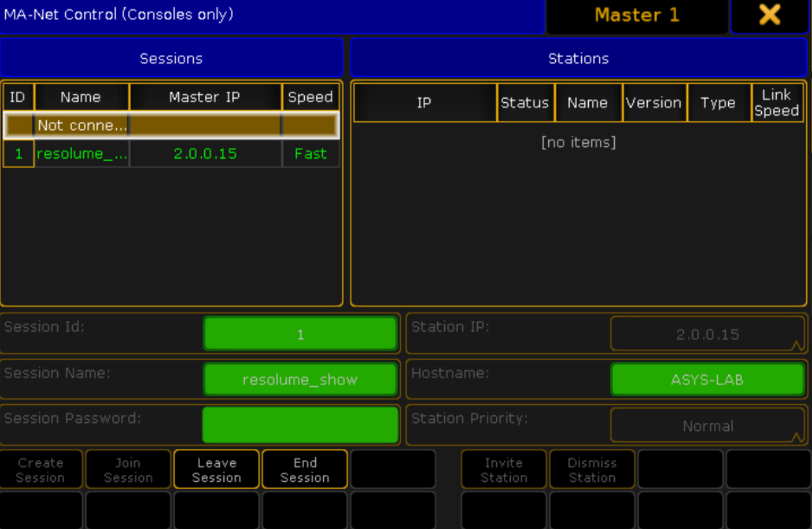Edit the Hostname ASYS-LAB field

[708, 380]
